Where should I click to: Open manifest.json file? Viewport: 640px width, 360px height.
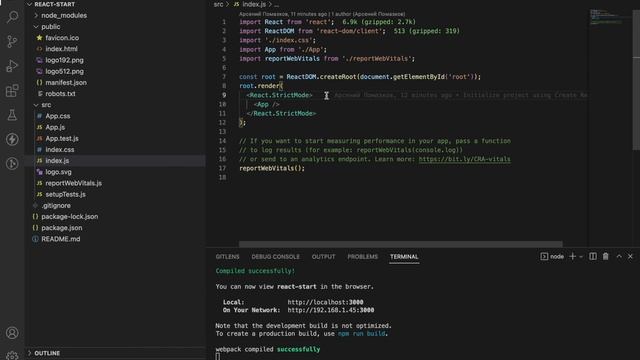(66, 82)
